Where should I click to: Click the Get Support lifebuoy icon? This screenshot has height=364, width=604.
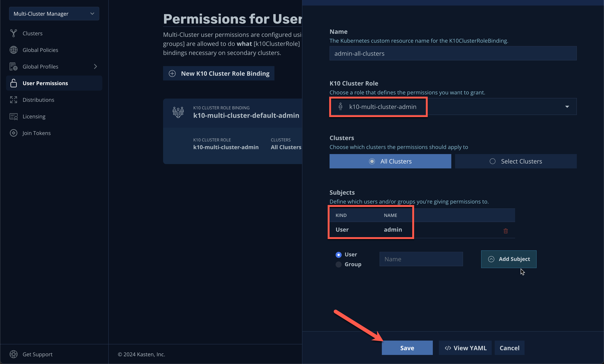click(13, 354)
